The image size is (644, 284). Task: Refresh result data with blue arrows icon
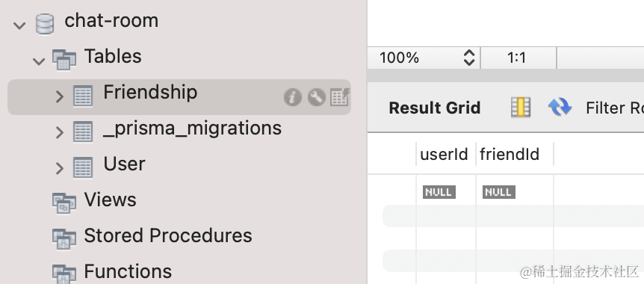pos(560,108)
